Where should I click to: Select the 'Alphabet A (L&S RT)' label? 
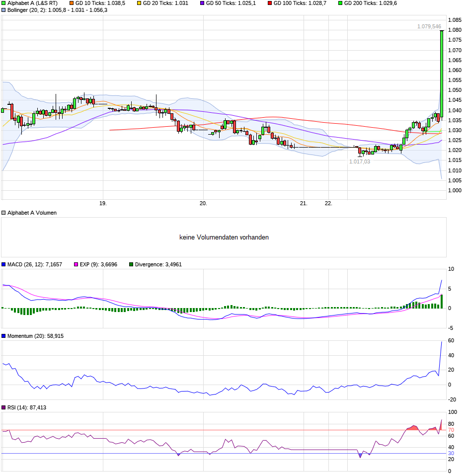click(x=32, y=3)
